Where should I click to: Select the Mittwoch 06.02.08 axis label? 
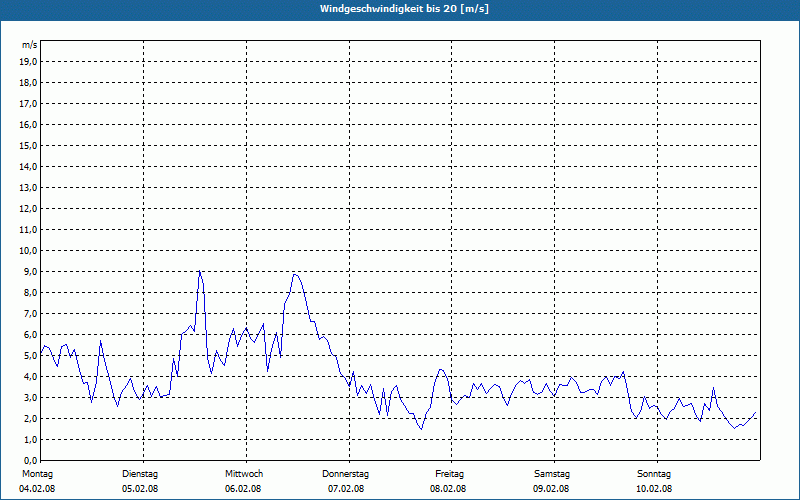coord(243,481)
